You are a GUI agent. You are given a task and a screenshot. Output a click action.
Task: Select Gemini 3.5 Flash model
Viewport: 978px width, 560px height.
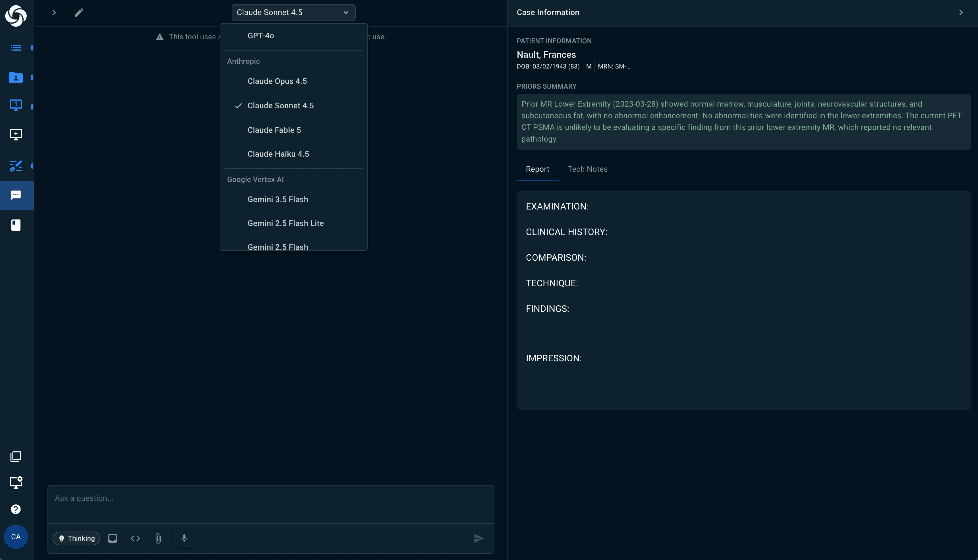click(x=293, y=199)
